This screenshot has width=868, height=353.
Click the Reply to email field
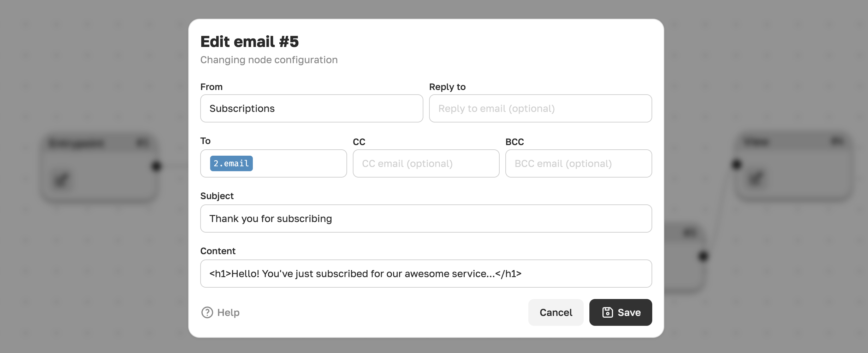tap(541, 108)
